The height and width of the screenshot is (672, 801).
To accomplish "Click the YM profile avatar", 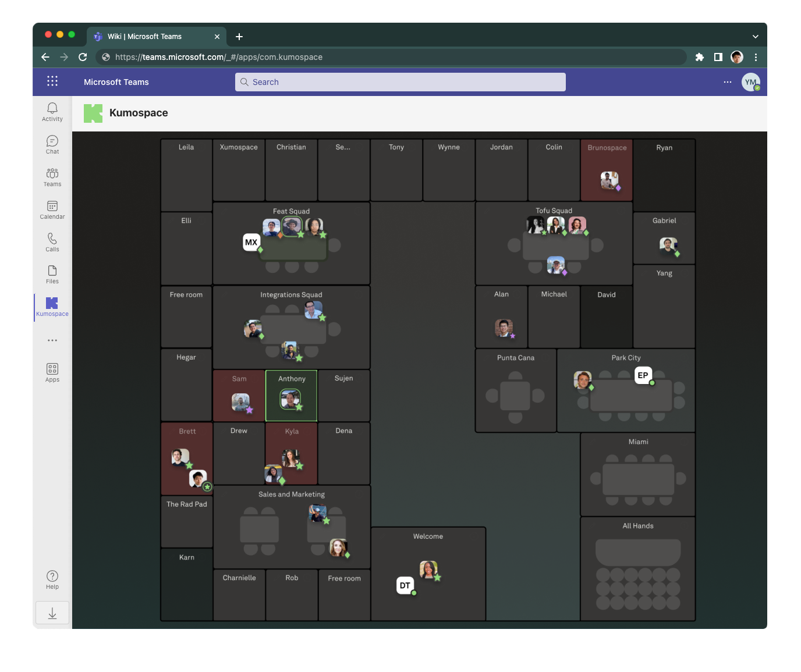I will pos(750,81).
